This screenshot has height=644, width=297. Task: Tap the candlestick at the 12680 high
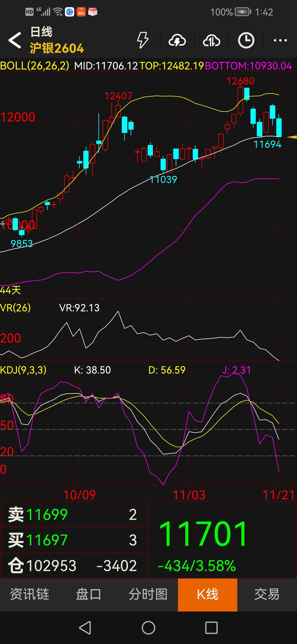coord(240,100)
